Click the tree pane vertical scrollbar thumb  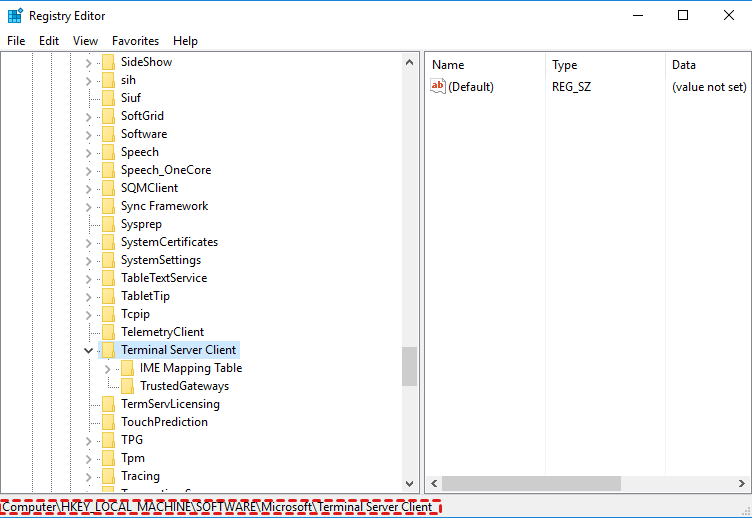coord(409,366)
